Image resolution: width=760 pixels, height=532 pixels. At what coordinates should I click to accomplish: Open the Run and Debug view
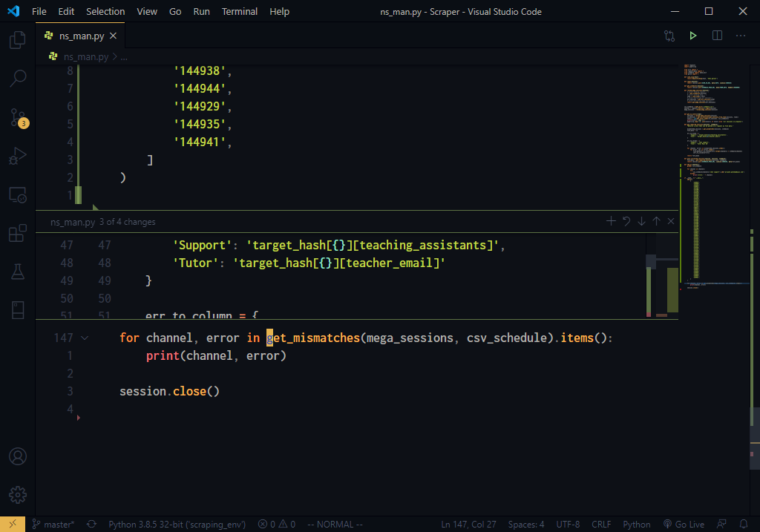click(x=18, y=156)
